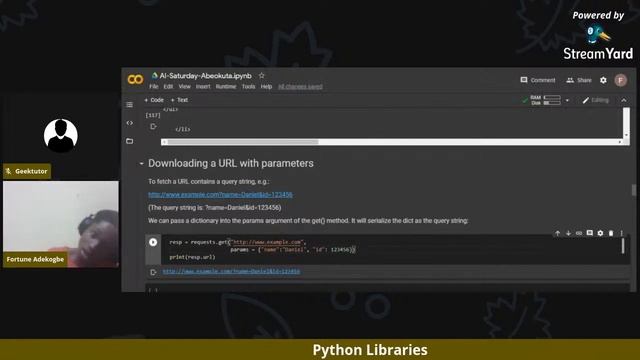Click the query string explanation text

pyautogui.click(x=215, y=208)
